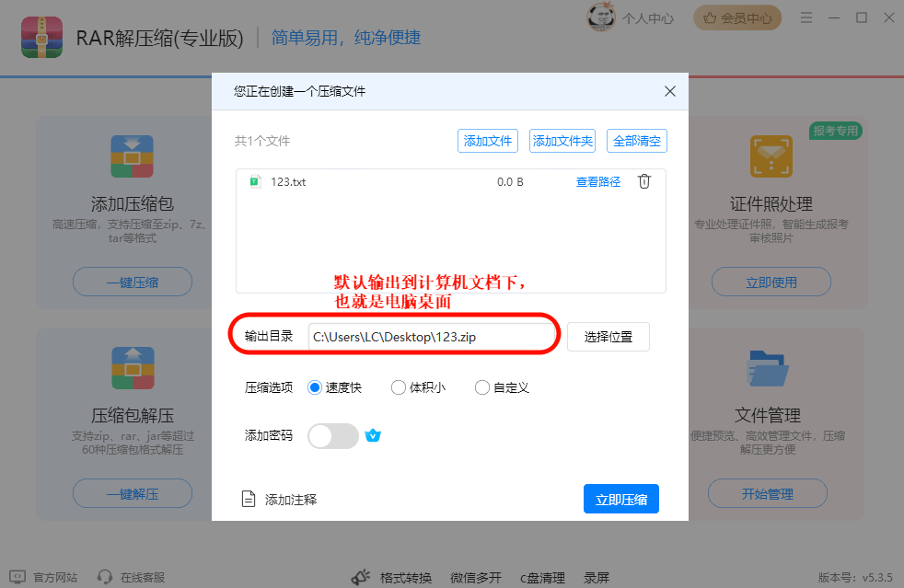Open 个人中心 via the avatar
904x588 pixels.
click(600, 17)
